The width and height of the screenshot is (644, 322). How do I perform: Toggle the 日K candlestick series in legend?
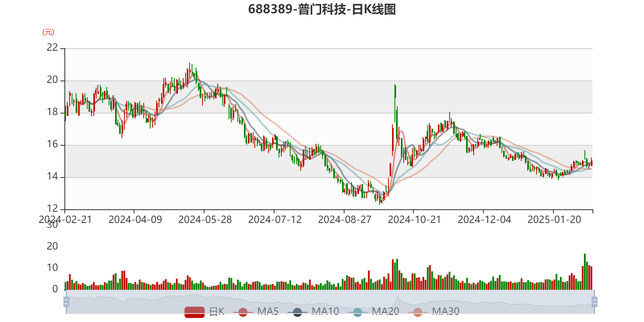204,312
